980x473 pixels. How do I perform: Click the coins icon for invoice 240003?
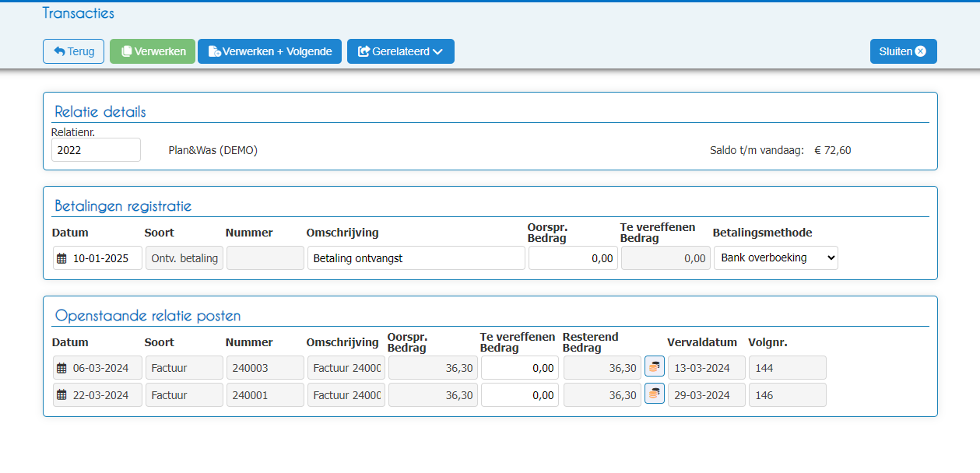(x=655, y=366)
